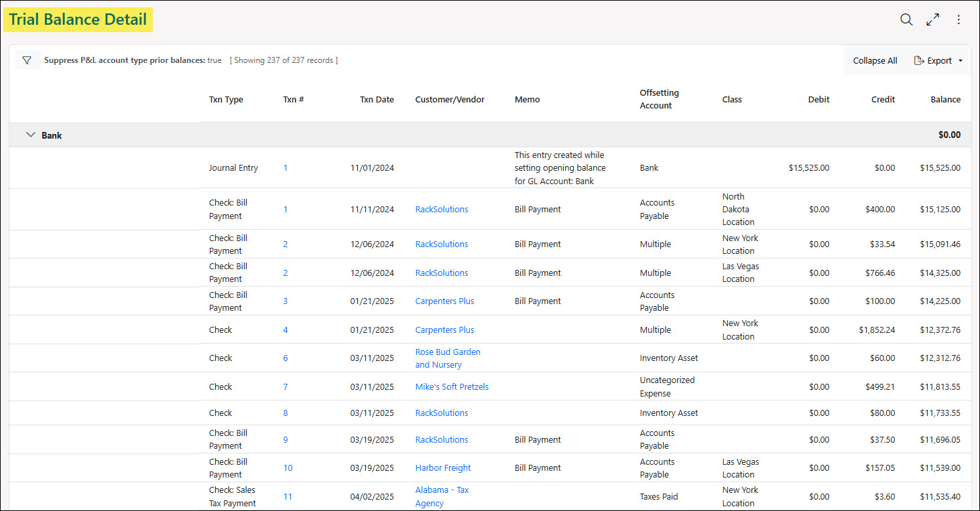Select Check: Sales Tax Payment type cell
The height and width of the screenshot is (511, 980).
click(232, 496)
